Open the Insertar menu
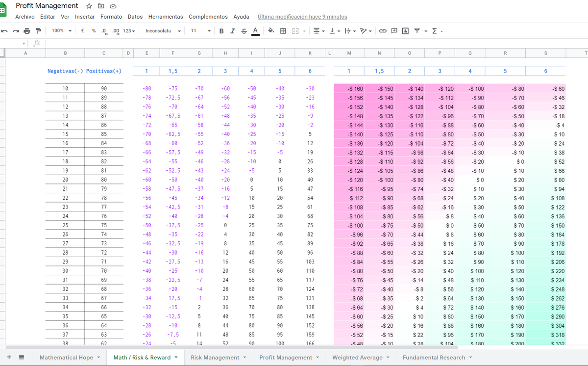 tap(85, 17)
